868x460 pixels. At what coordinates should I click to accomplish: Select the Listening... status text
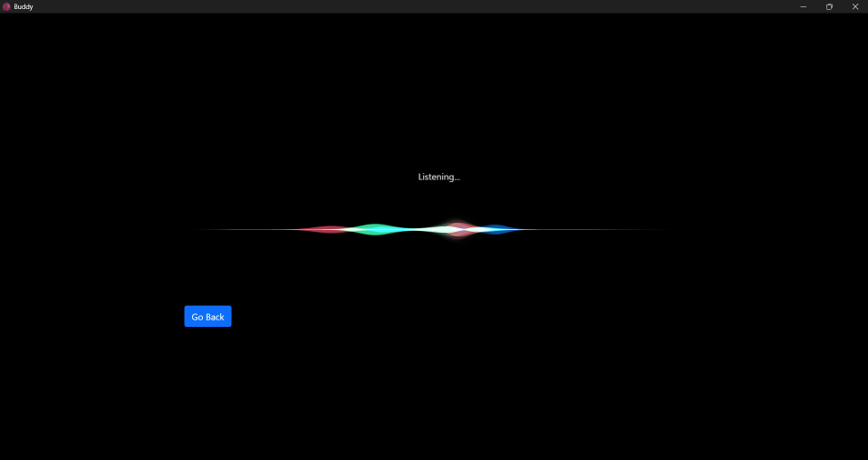[x=439, y=177]
